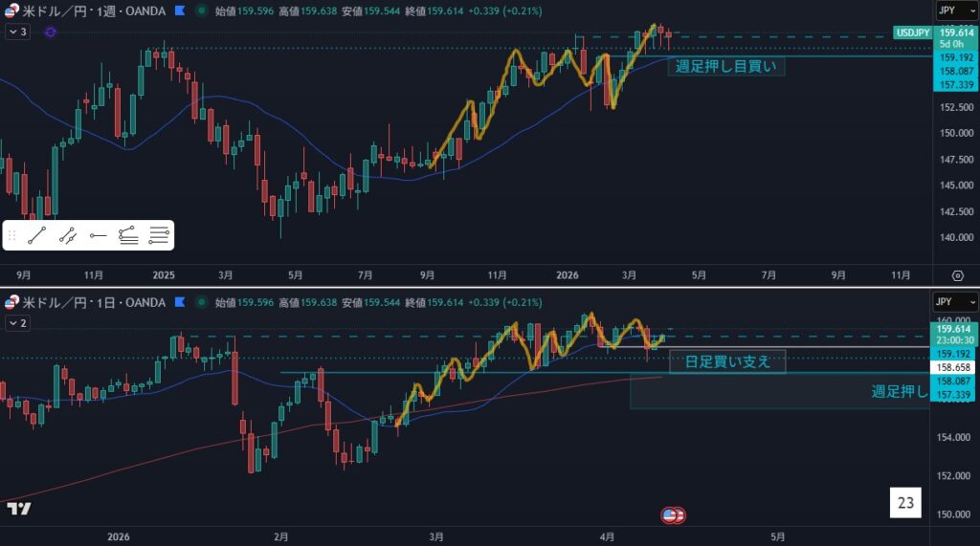The image size is (980, 546).
Task: Open chart settings gear on weekly time axis
Action: click(957, 274)
